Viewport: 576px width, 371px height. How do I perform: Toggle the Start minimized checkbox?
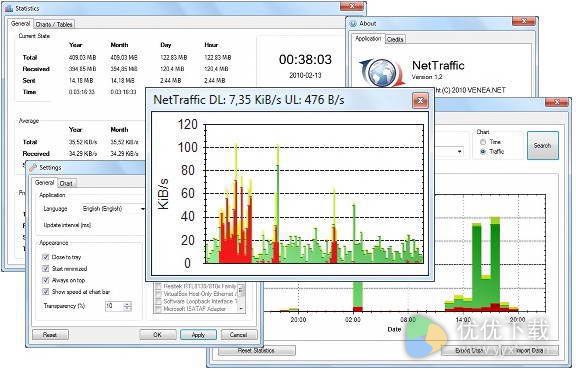point(46,269)
